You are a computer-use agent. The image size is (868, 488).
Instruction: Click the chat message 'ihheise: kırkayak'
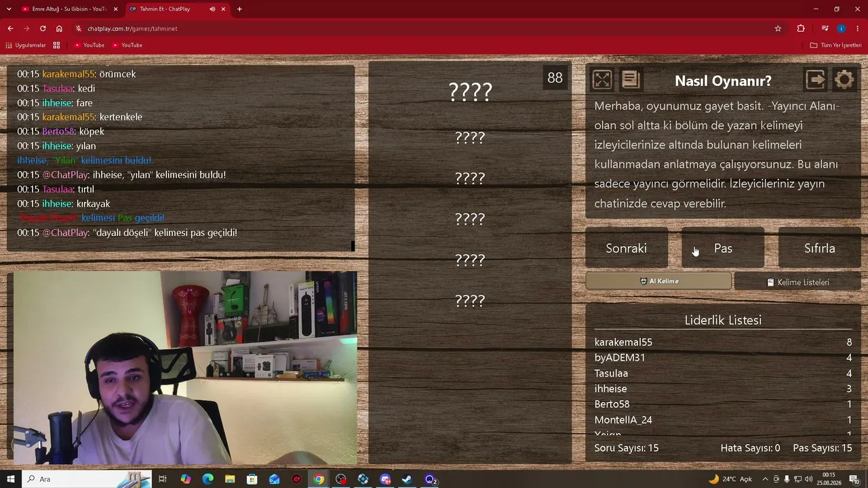click(64, 203)
